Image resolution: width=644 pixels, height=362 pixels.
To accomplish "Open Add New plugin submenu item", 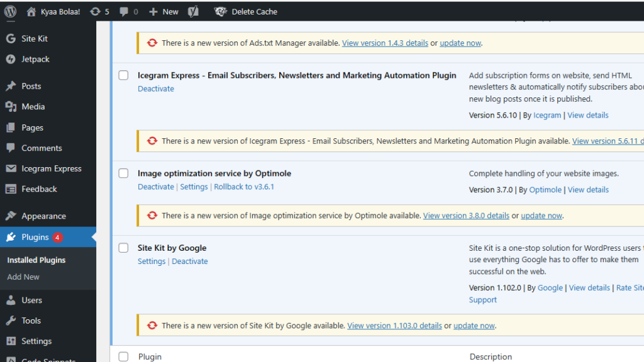I will 23,277.
